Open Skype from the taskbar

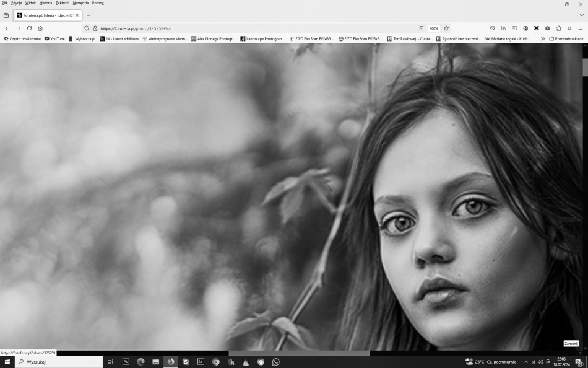(x=186, y=362)
